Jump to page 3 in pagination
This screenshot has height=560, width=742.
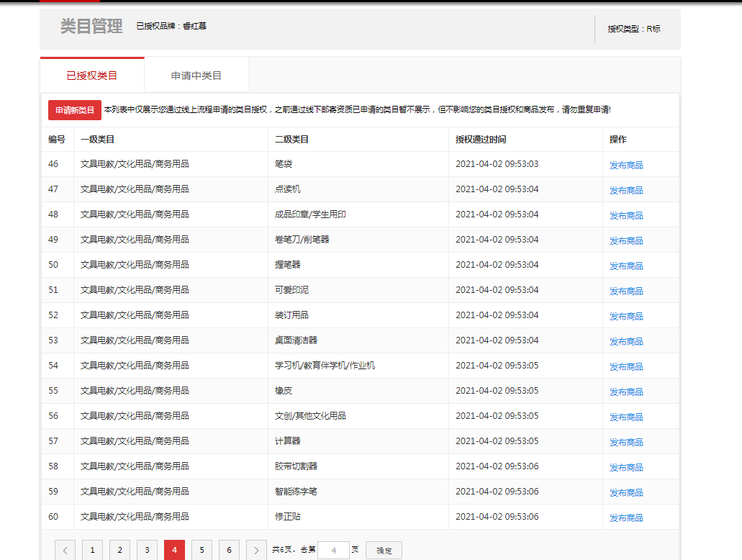pyautogui.click(x=147, y=550)
